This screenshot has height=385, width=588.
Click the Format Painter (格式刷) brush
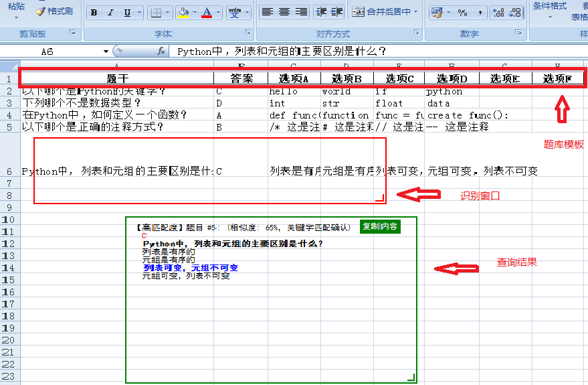(x=54, y=11)
